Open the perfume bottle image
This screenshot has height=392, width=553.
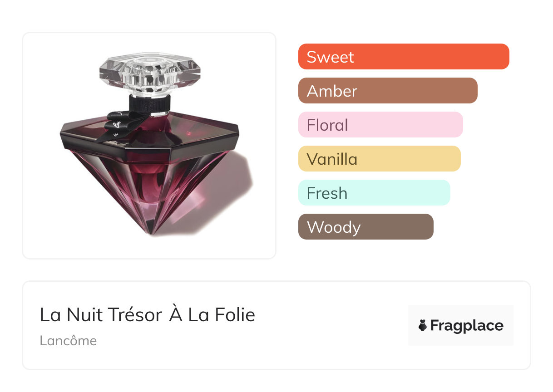point(149,146)
